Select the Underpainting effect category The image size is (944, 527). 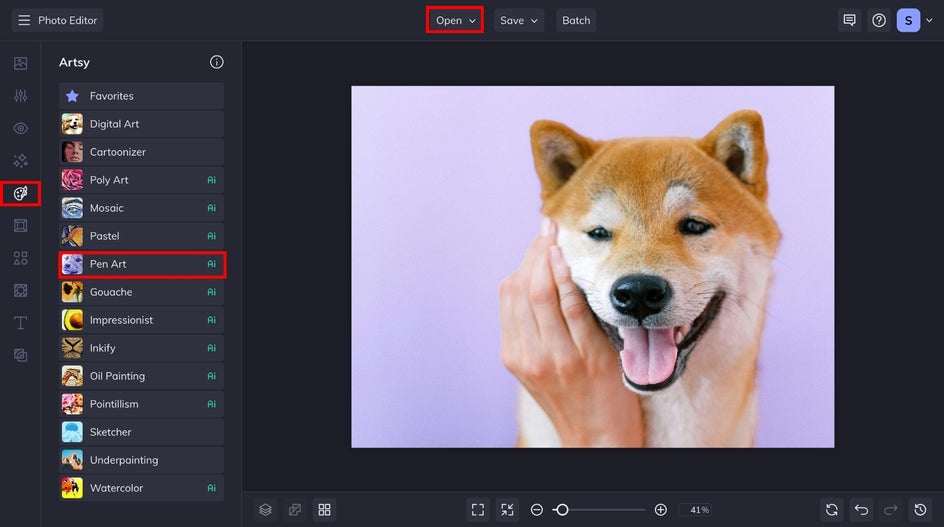coord(141,460)
